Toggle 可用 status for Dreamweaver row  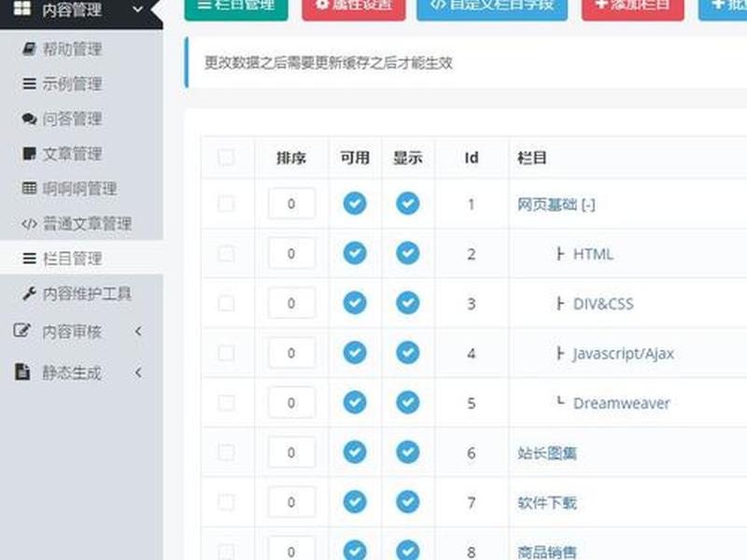coord(355,402)
